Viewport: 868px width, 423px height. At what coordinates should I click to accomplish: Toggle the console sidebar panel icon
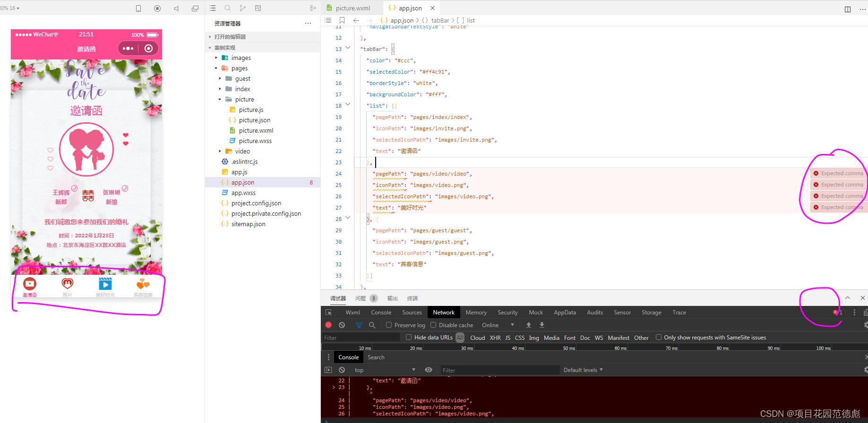coord(328,370)
